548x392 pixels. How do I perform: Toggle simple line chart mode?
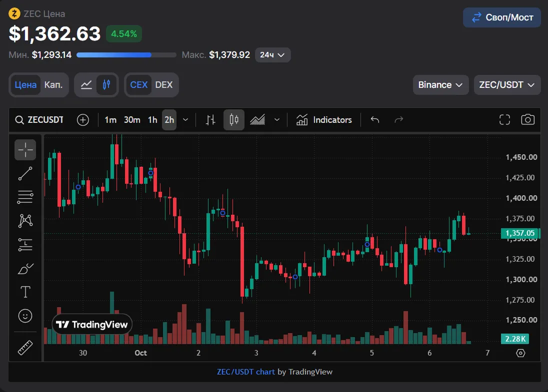tap(86, 85)
